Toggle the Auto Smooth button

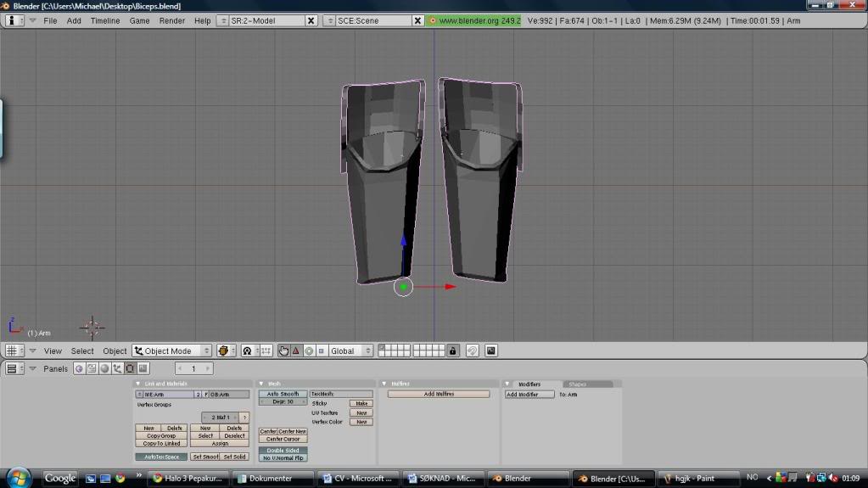click(283, 394)
